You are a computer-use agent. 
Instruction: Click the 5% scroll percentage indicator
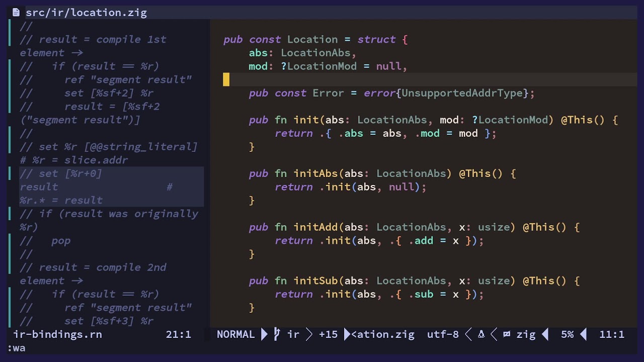tap(567, 334)
